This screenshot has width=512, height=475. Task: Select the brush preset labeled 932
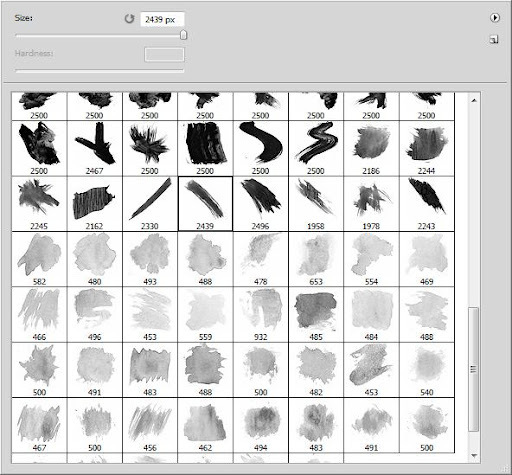261,314
